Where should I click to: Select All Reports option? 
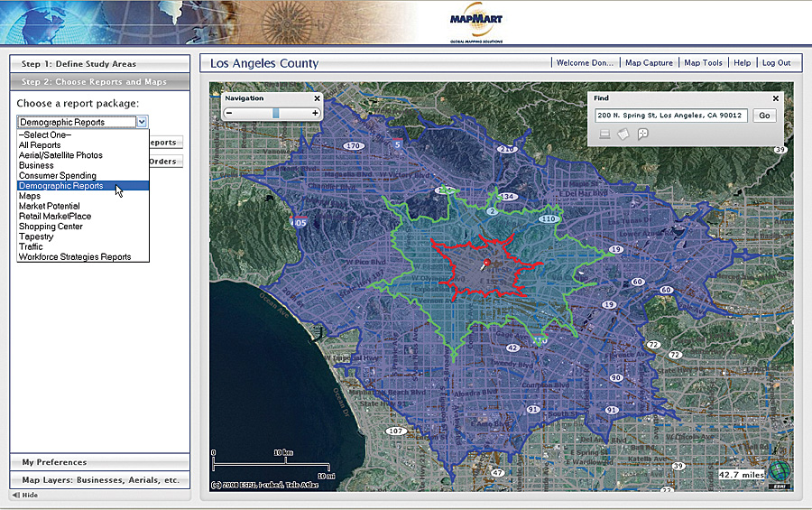tap(83, 145)
